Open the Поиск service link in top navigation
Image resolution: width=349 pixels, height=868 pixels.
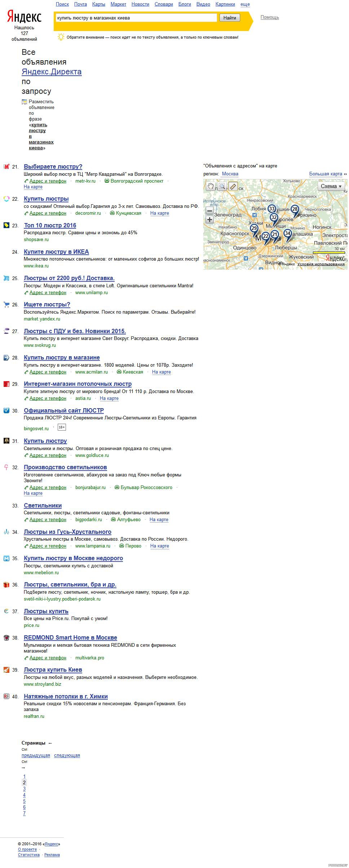[x=62, y=4]
